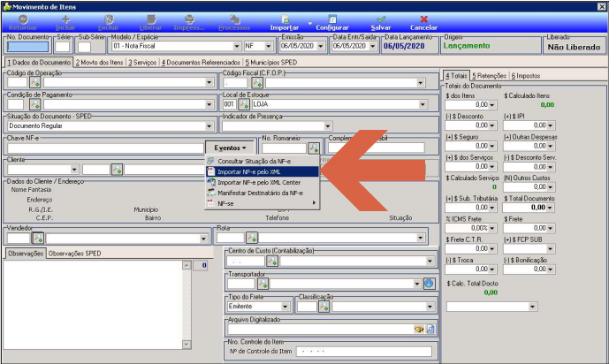Save the document with Salvar
609x364 pixels.
[381, 22]
